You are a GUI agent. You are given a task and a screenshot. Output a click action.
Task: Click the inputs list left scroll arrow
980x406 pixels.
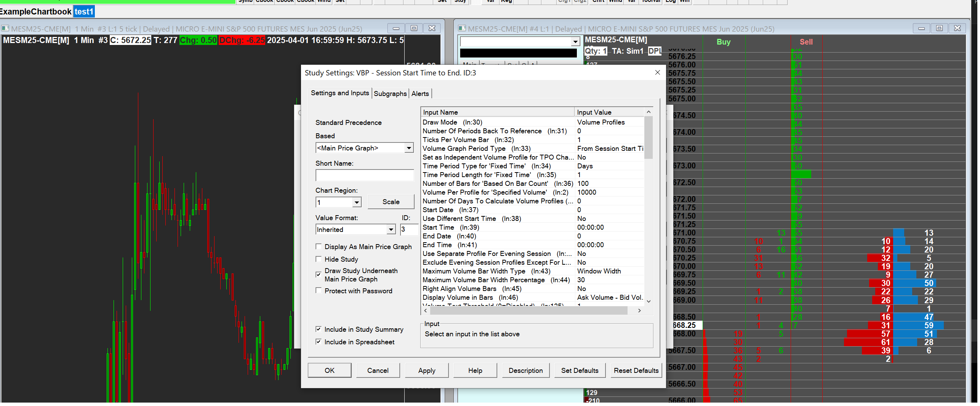426,311
